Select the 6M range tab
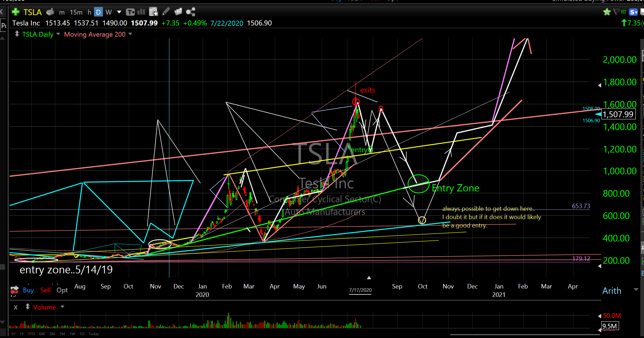 click(x=42, y=334)
